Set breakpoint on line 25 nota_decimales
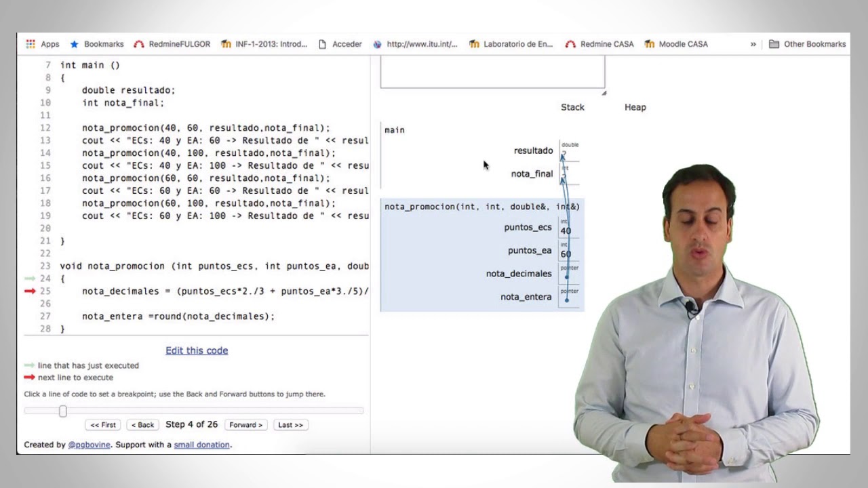868x488 pixels. pos(225,291)
